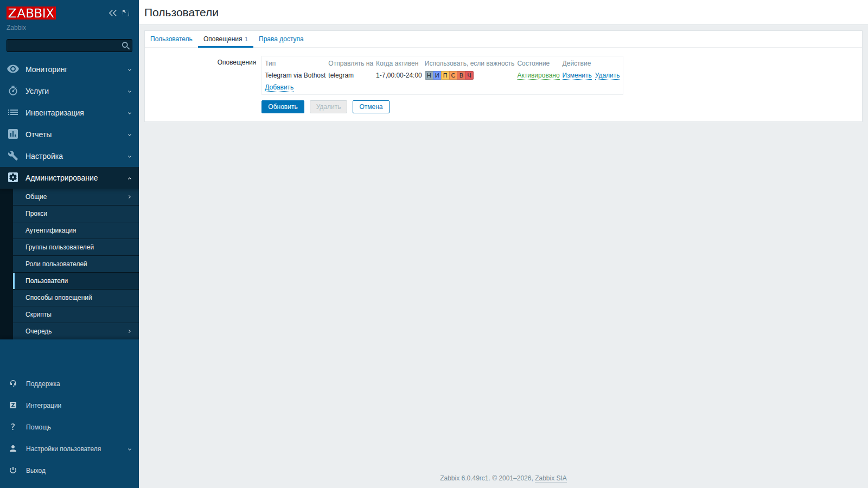Open the Zabbix SIA footer link

click(x=551, y=478)
